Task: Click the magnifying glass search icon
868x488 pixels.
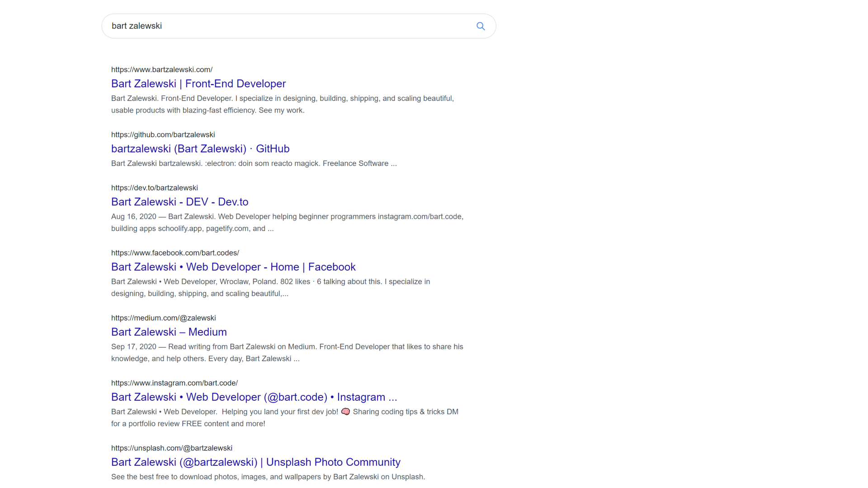Action: 481,26
